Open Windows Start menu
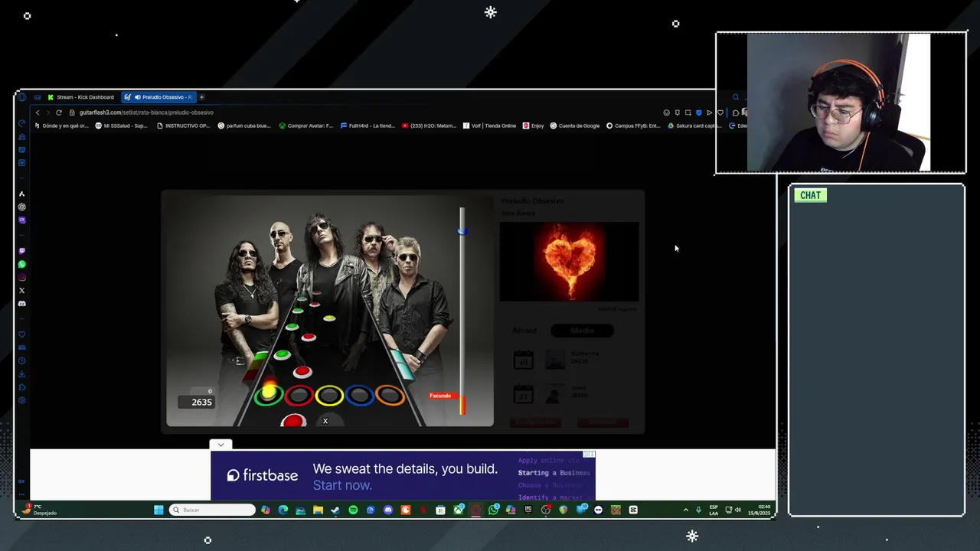 (x=158, y=510)
